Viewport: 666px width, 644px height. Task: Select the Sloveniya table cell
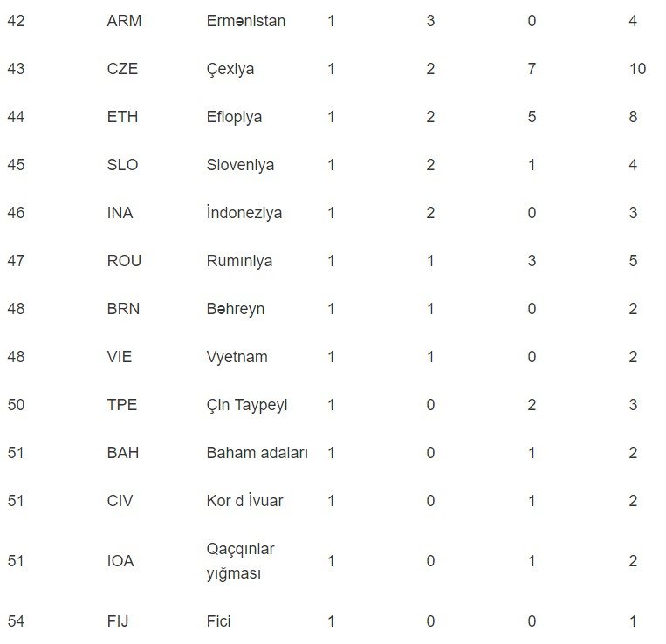(240, 165)
